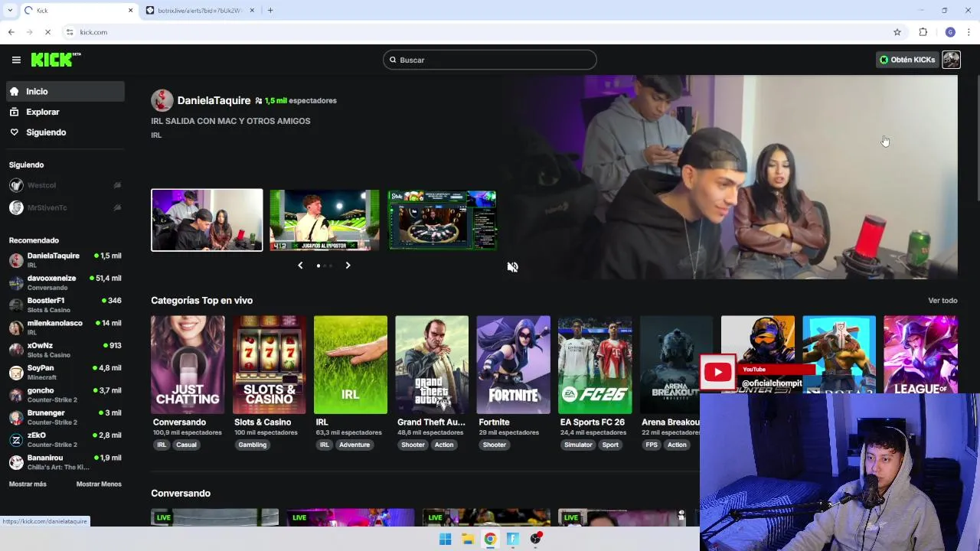Stop page loading button
Viewport: 980px width, 551px height.
(47, 32)
